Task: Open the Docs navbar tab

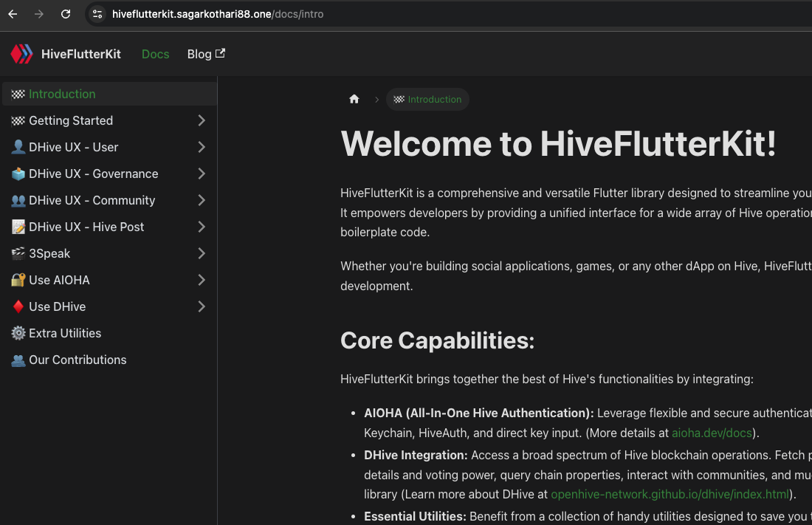Action: (155, 54)
